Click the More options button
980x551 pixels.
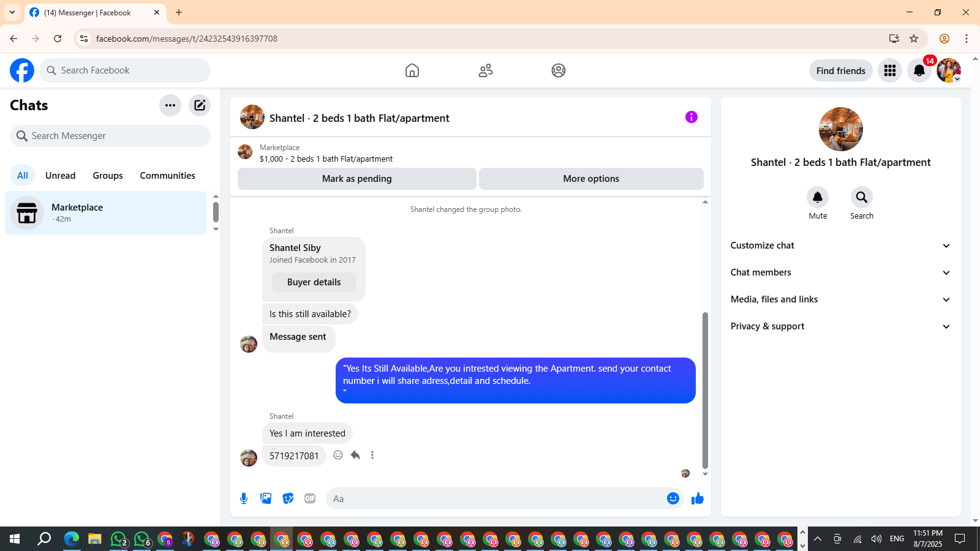coord(591,179)
